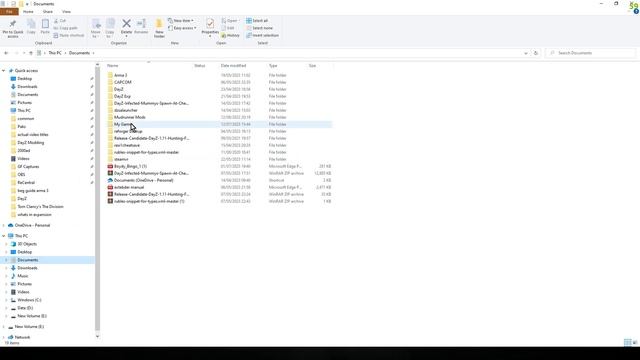The width and height of the screenshot is (640, 360).
Task: Select the autobder manual PDF file
Action: [x=129, y=187]
